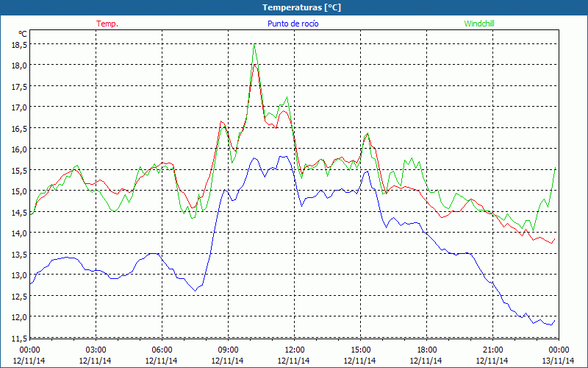Click the 13,5 y-axis value
This screenshot has height=368, width=588.
pos(21,254)
